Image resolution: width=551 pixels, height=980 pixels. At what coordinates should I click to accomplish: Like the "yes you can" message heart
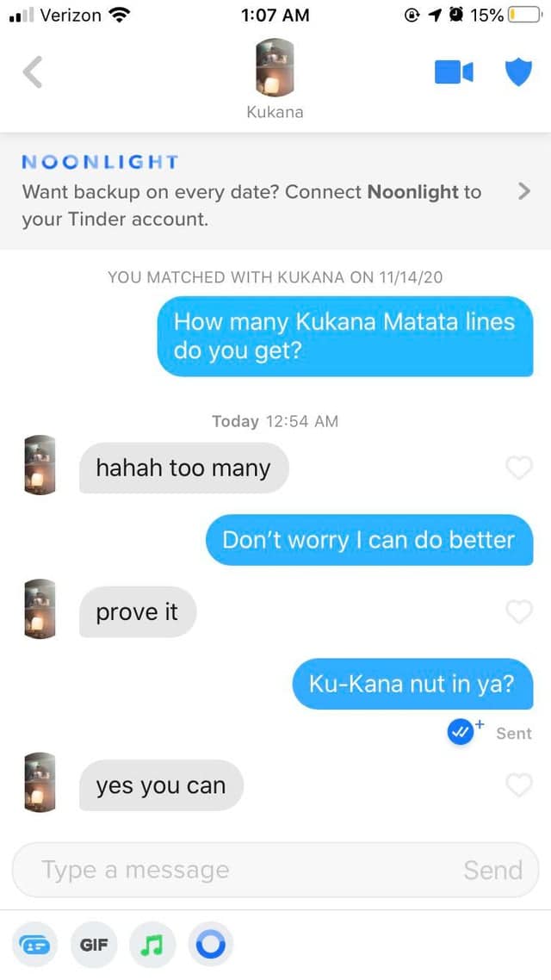click(518, 785)
